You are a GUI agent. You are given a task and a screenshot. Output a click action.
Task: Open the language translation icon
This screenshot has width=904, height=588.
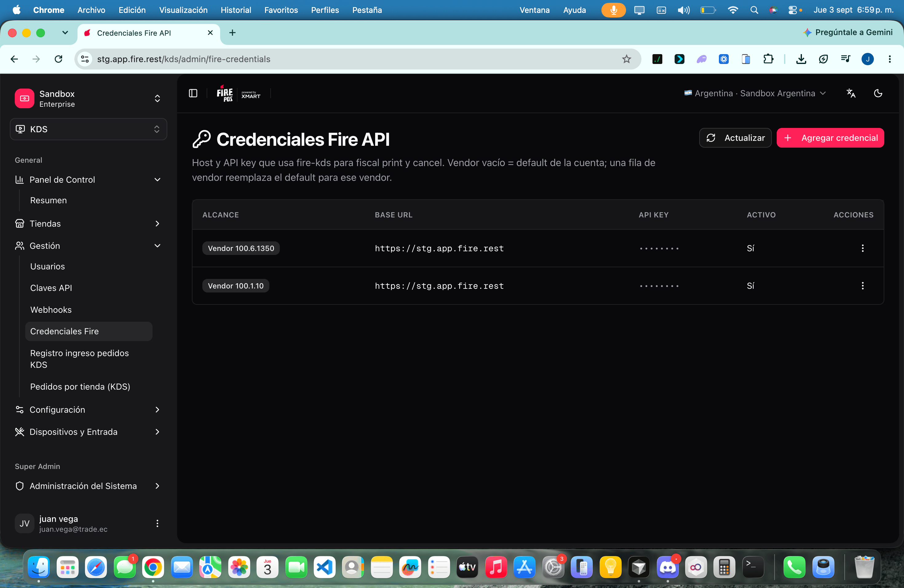point(851,93)
